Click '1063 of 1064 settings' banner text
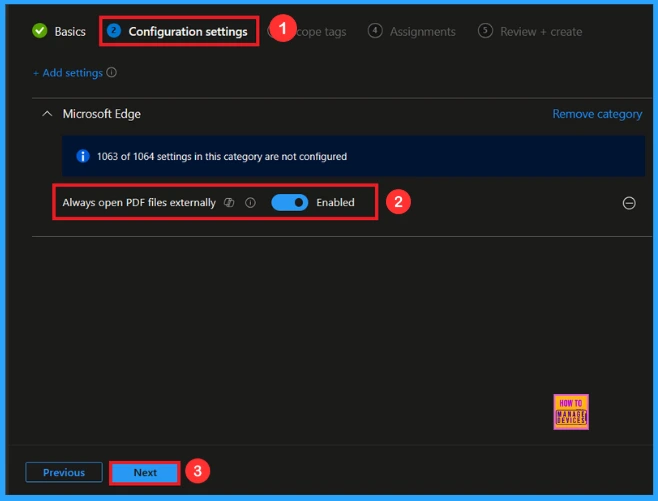 coord(222,157)
